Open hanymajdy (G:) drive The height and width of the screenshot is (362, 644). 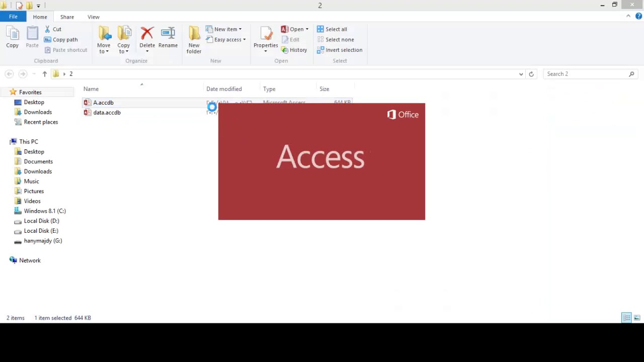pyautogui.click(x=43, y=241)
